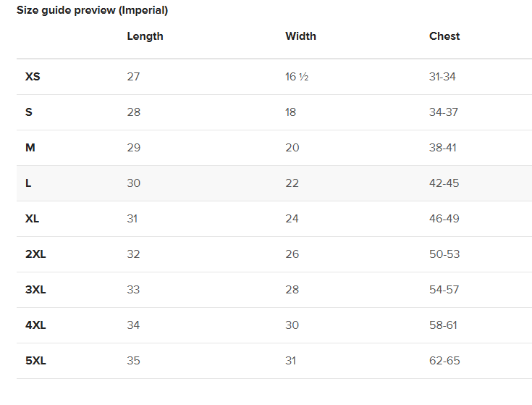
Task: Click the 4XL length value 34
Action: click(x=133, y=325)
